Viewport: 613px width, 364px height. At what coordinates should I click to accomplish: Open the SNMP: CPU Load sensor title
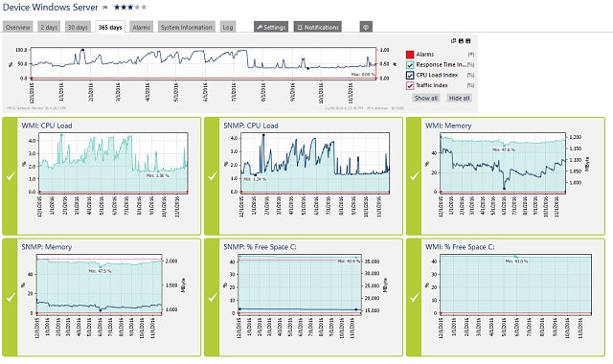(x=251, y=125)
